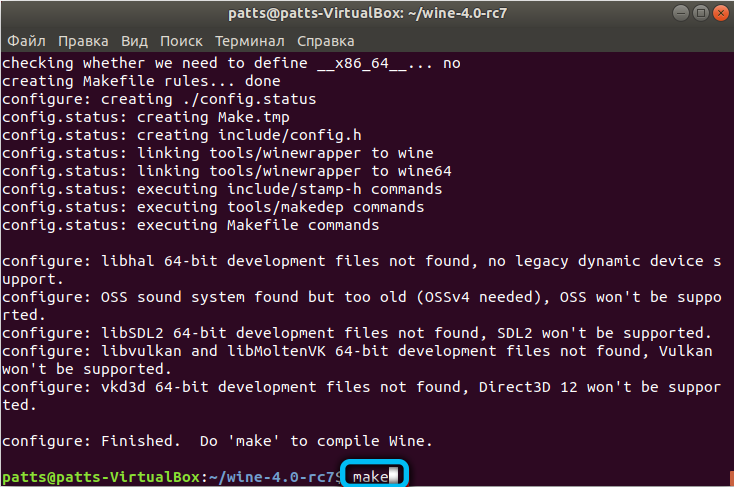The height and width of the screenshot is (487, 734).
Task: Click the orange scrollbar thumb at bottom right
Action: click(731, 478)
